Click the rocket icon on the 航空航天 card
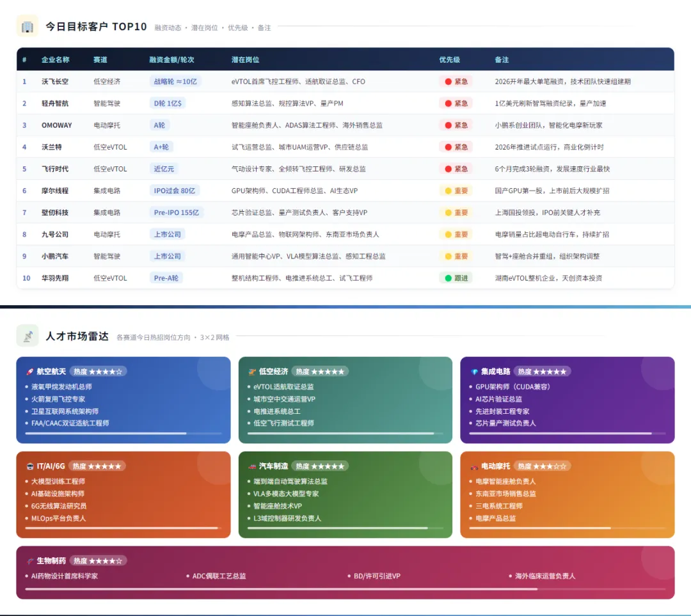691x616 pixels. (29, 372)
